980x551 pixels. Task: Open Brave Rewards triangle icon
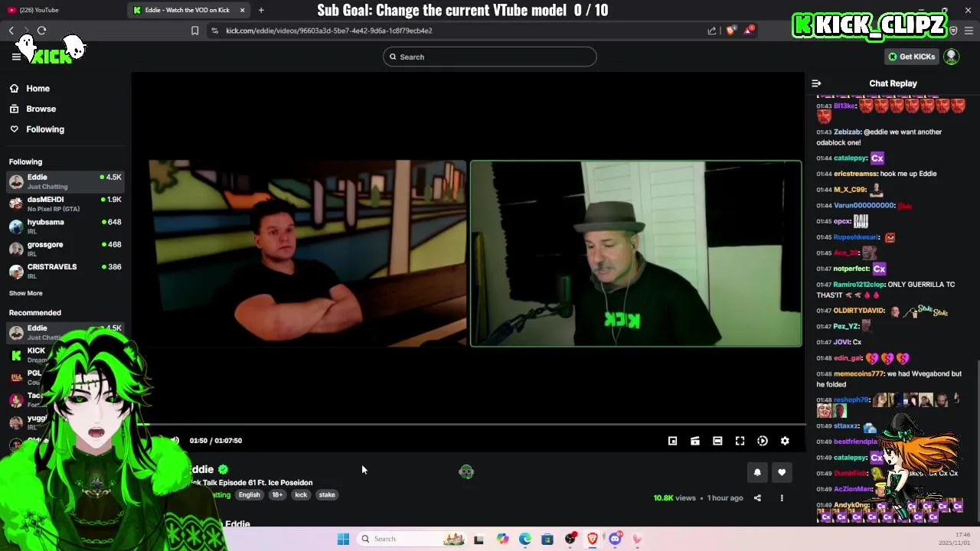[749, 31]
